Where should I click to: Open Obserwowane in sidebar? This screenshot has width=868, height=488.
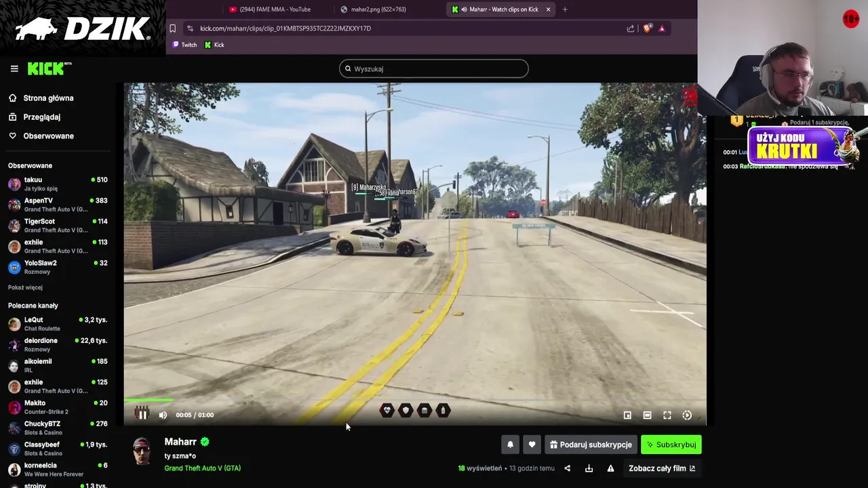[x=48, y=136]
